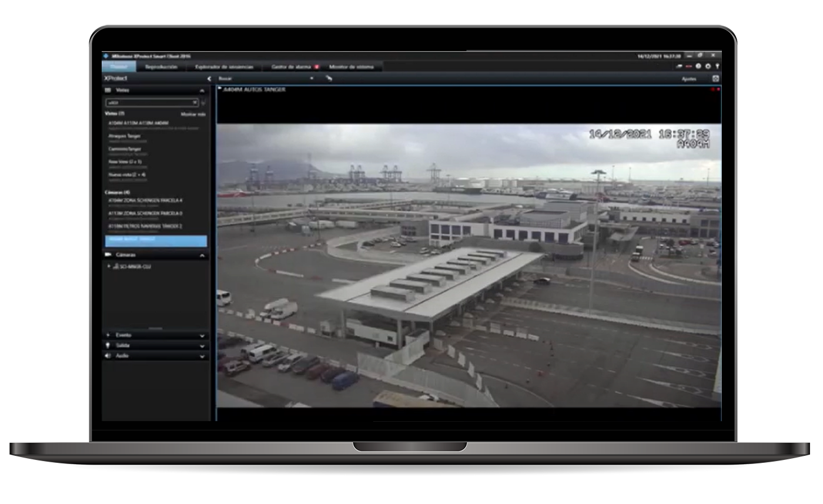
Task: Select the server node in camera tree
Action: pyautogui.click(x=132, y=266)
